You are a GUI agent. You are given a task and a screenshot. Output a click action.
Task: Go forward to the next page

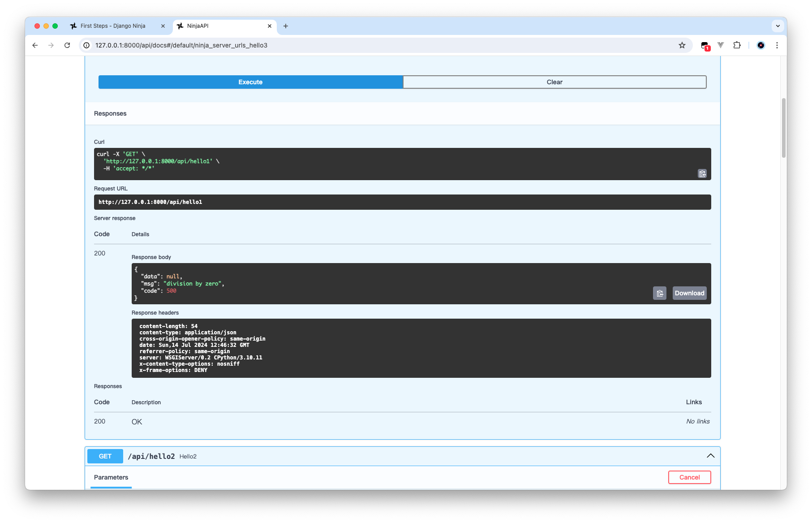coord(51,45)
